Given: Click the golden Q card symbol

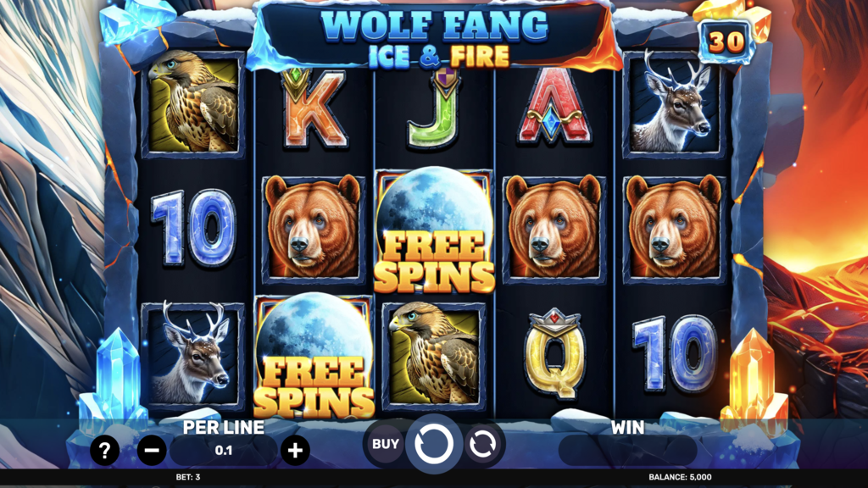Looking at the screenshot, I should 554,354.
